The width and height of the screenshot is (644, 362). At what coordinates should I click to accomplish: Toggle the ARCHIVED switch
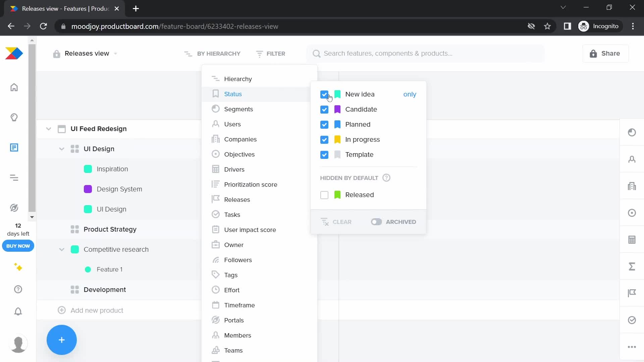coord(376,222)
